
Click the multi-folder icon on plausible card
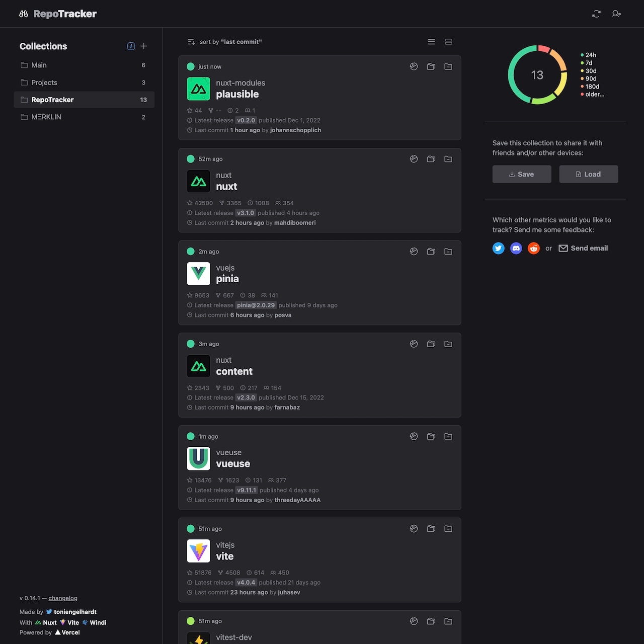tap(431, 66)
